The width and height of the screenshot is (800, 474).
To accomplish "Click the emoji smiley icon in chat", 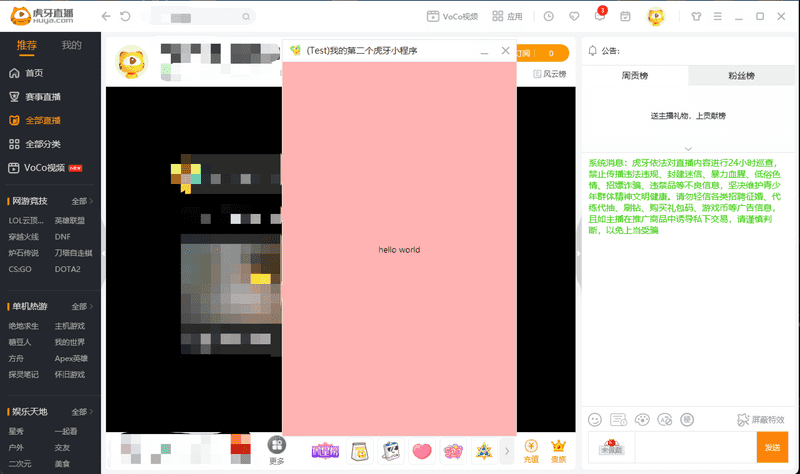I will pos(595,420).
